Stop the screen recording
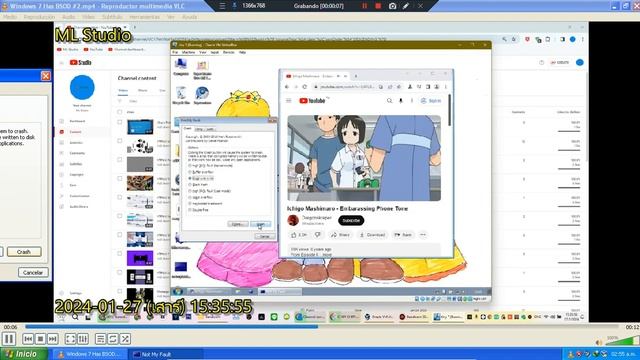The image size is (640, 360). pyautogui.click(x=378, y=6)
